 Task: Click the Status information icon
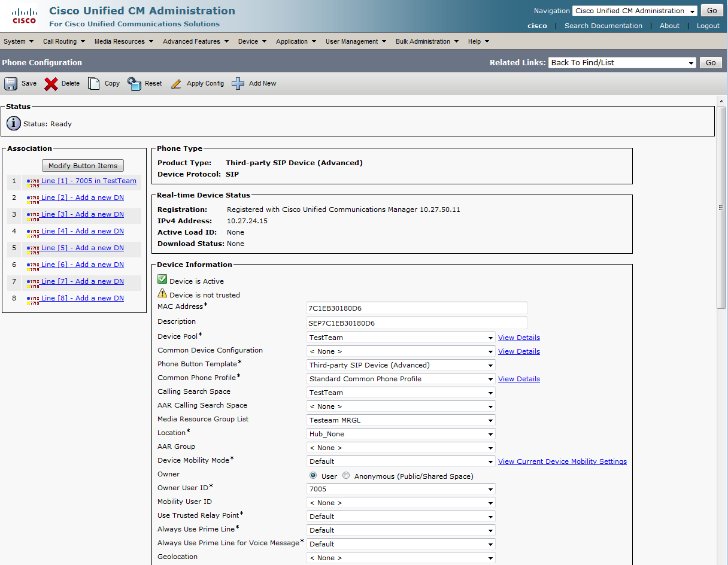point(14,124)
